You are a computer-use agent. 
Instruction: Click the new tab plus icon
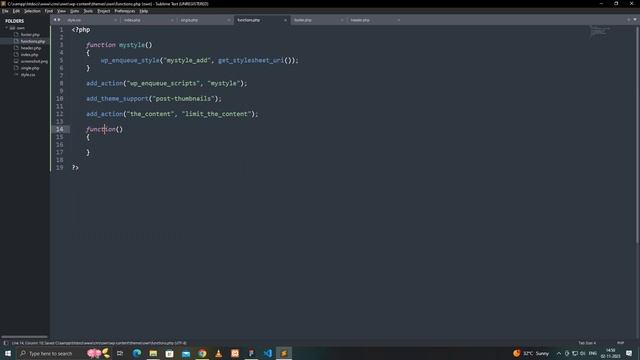click(629, 20)
